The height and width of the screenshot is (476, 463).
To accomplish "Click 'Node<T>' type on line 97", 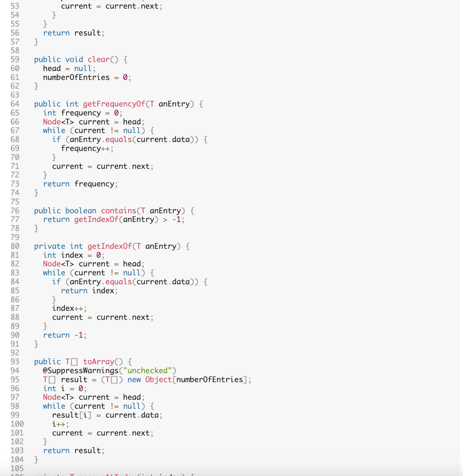I will (x=59, y=397).
